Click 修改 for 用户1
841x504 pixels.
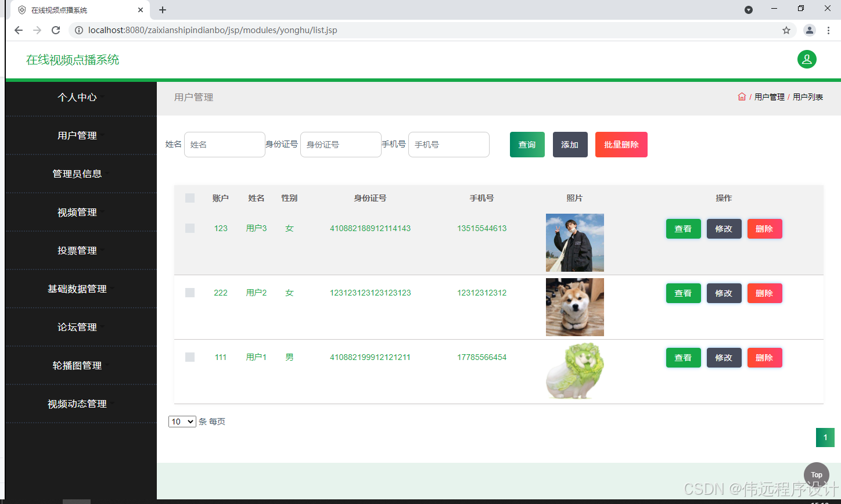click(724, 358)
